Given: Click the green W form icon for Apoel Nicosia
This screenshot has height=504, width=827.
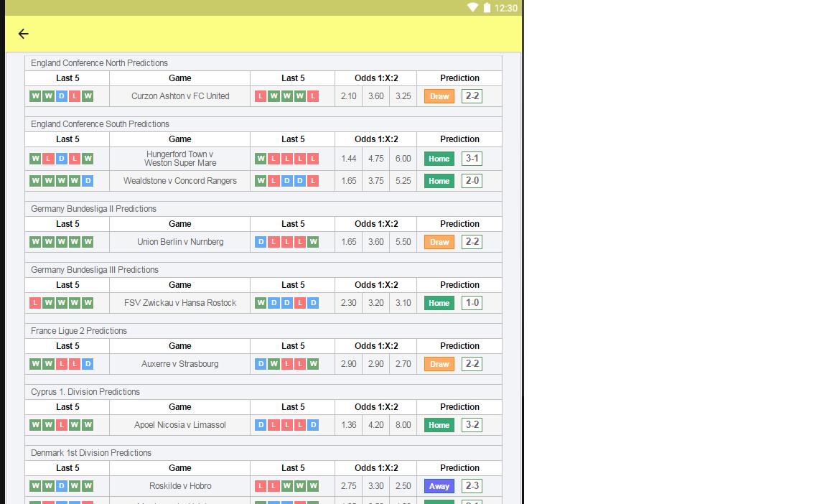Looking at the screenshot, I should point(34,425).
